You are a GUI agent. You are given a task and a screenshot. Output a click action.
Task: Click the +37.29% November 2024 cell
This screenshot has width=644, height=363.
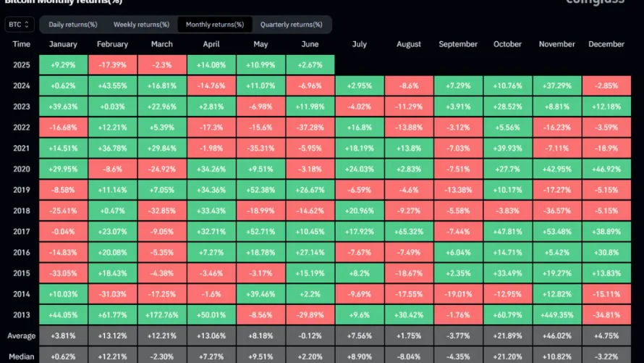pos(557,86)
